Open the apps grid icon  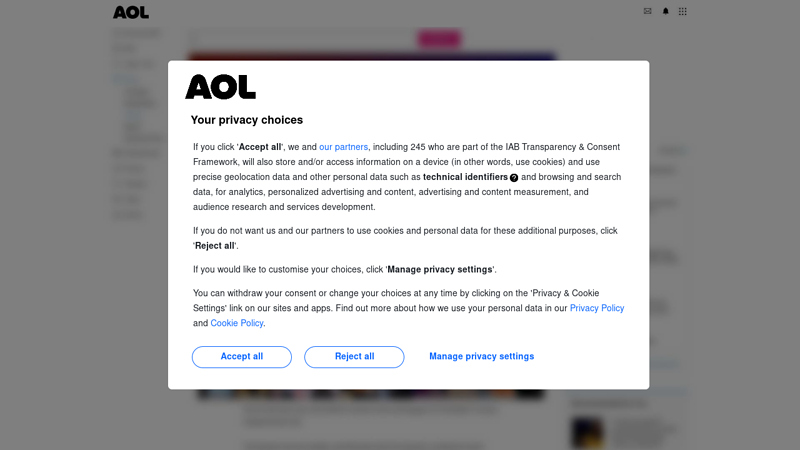pyautogui.click(x=683, y=11)
